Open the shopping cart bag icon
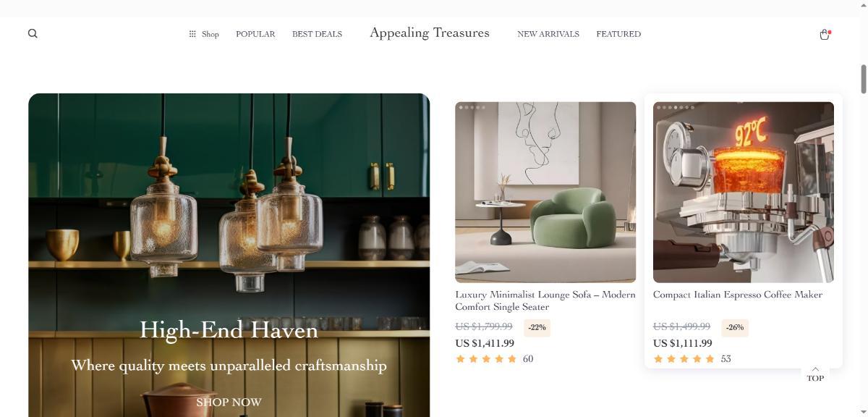 point(825,34)
